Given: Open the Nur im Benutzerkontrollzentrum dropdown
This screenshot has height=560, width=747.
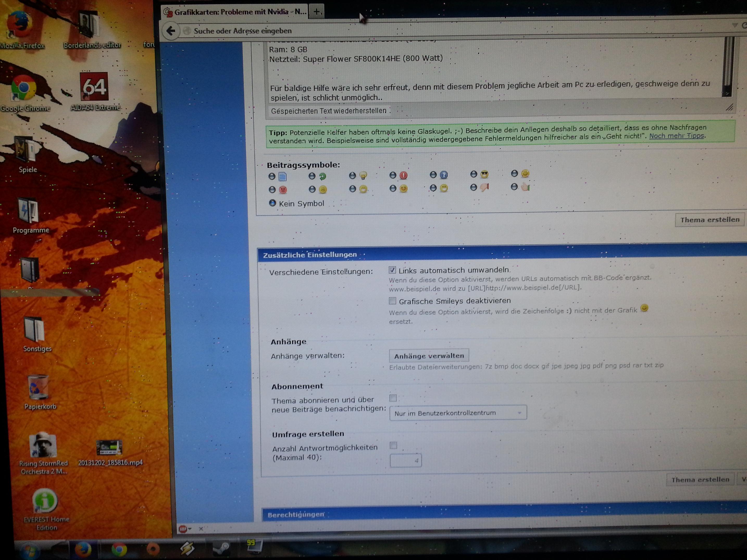Looking at the screenshot, I should click(458, 413).
